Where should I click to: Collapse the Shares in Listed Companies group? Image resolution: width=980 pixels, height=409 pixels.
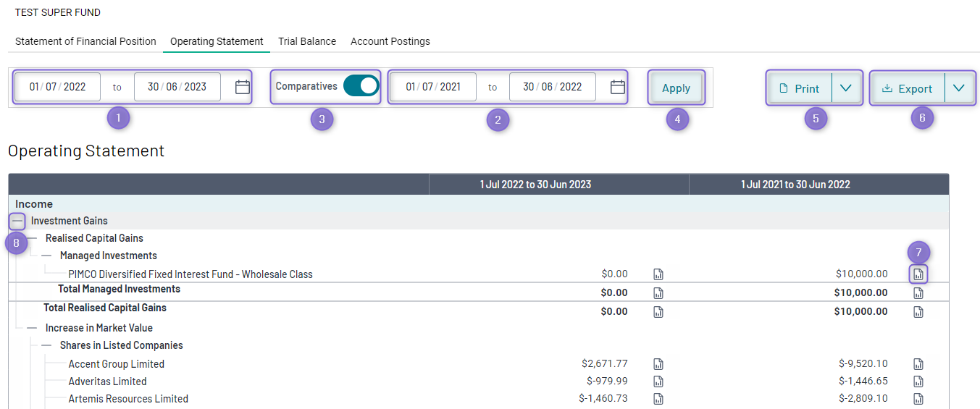point(46,345)
